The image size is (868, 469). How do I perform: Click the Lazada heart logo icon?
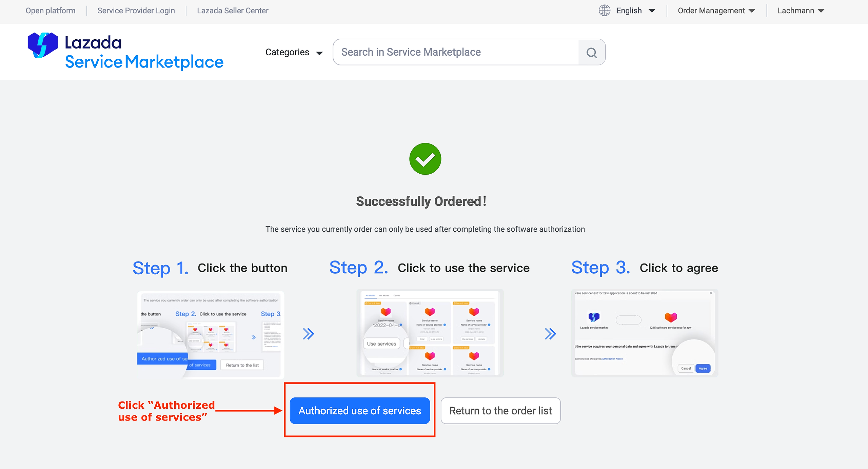(43, 45)
